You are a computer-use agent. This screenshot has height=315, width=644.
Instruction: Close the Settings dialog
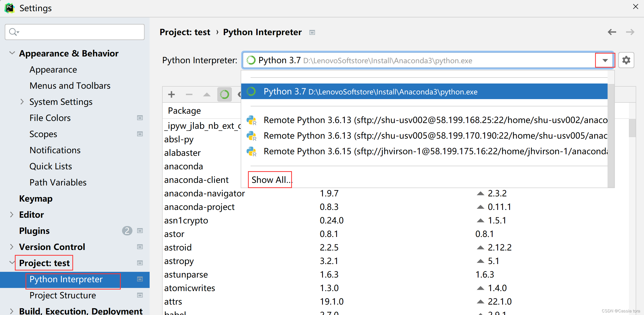pyautogui.click(x=635, y=7)
